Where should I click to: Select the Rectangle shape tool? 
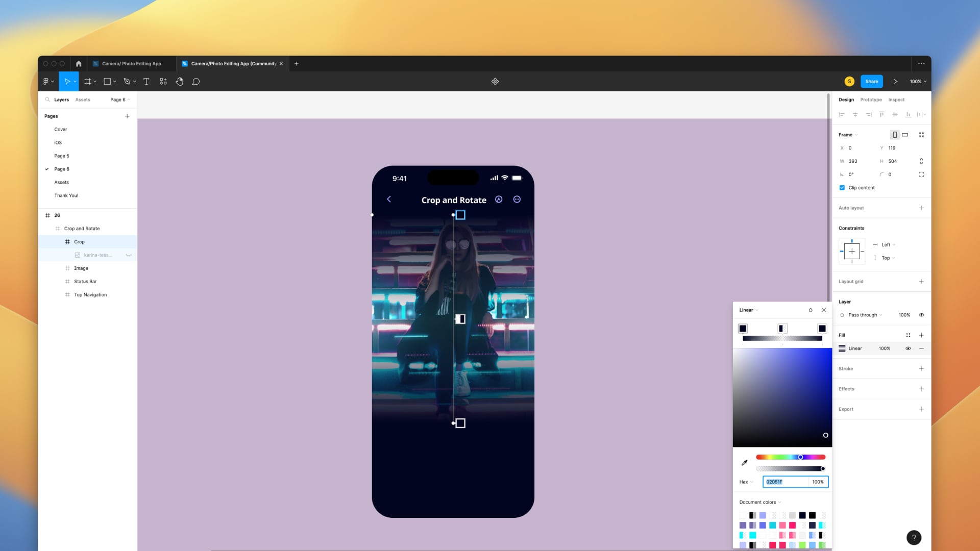(x=107, y=81)
